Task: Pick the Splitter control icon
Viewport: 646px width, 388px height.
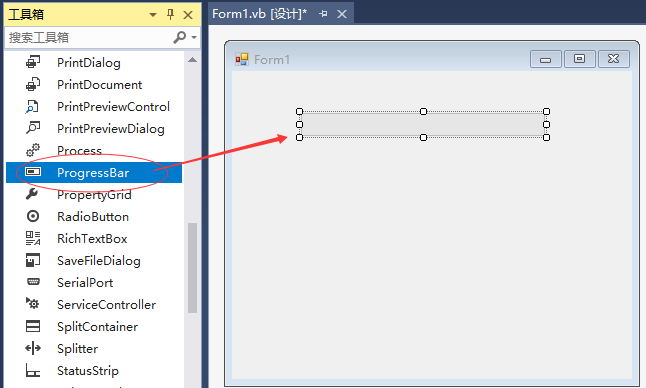Action: [33, 348]
